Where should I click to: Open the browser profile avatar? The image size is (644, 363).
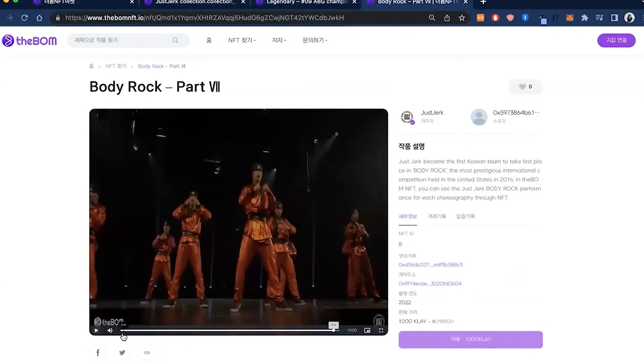tap(629, 18)
